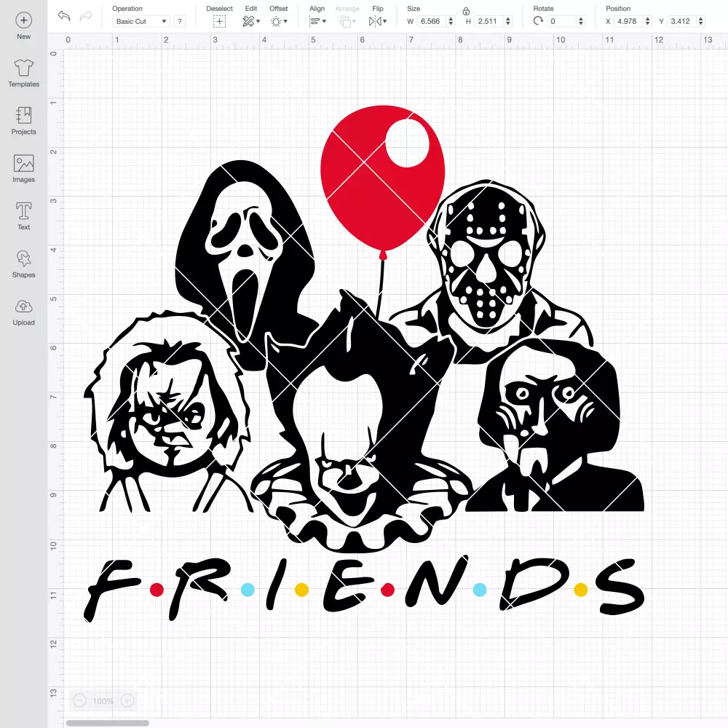The width and height of the screenshot is (728, 728).
Task: Zoom out with the minus button
Action: (x=79, y=700)
